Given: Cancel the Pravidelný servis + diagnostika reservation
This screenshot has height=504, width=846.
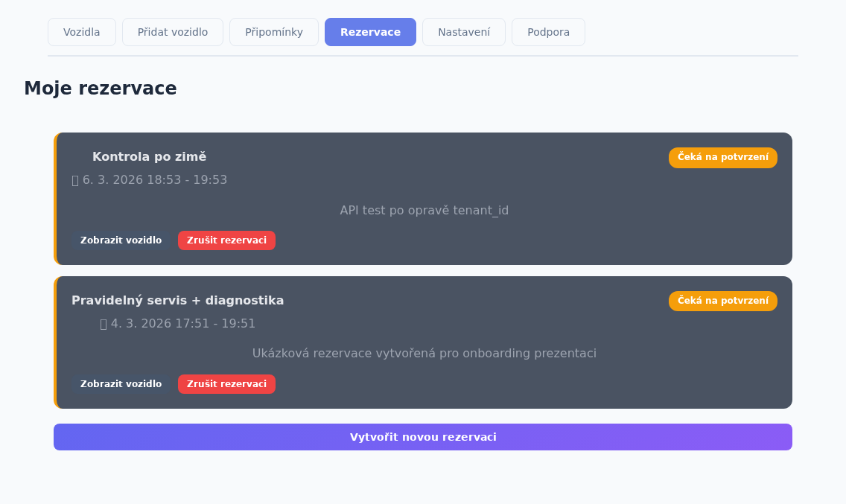Looking at the screenshot, I should pyautogui.click(x=226, y=383).
